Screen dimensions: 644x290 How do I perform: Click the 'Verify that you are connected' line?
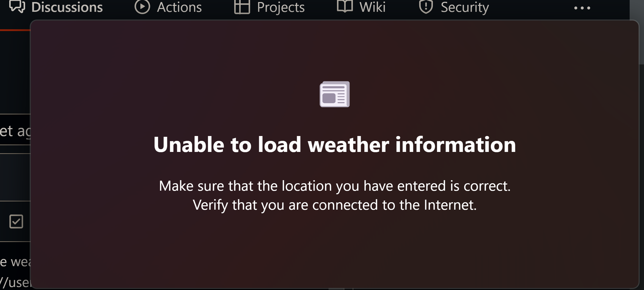coord(334,205)
